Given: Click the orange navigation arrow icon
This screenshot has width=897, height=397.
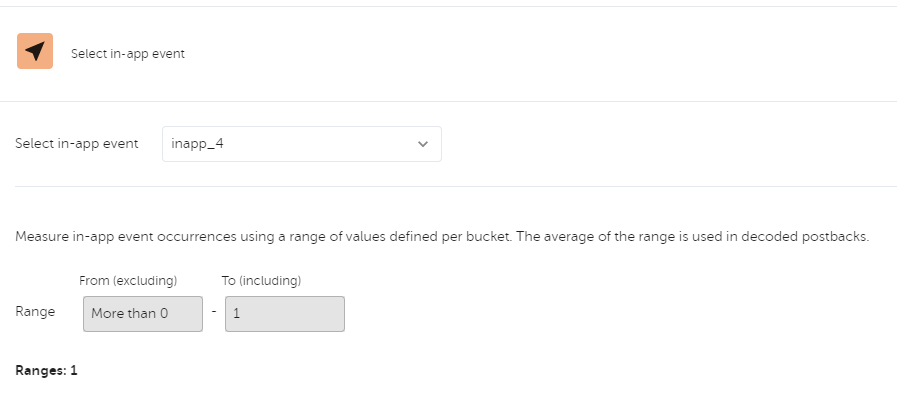Looking at the screenshot, I should tap(35, 51).
